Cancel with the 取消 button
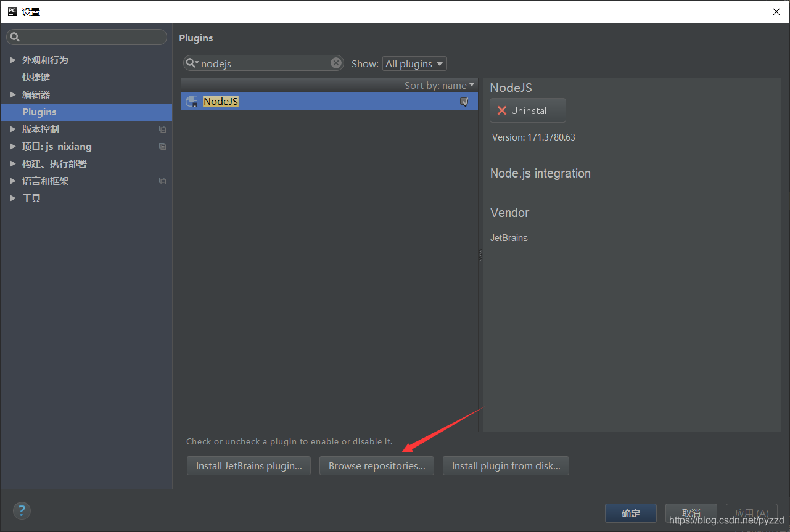Viewport: 790px width, 532px height. 691,514
